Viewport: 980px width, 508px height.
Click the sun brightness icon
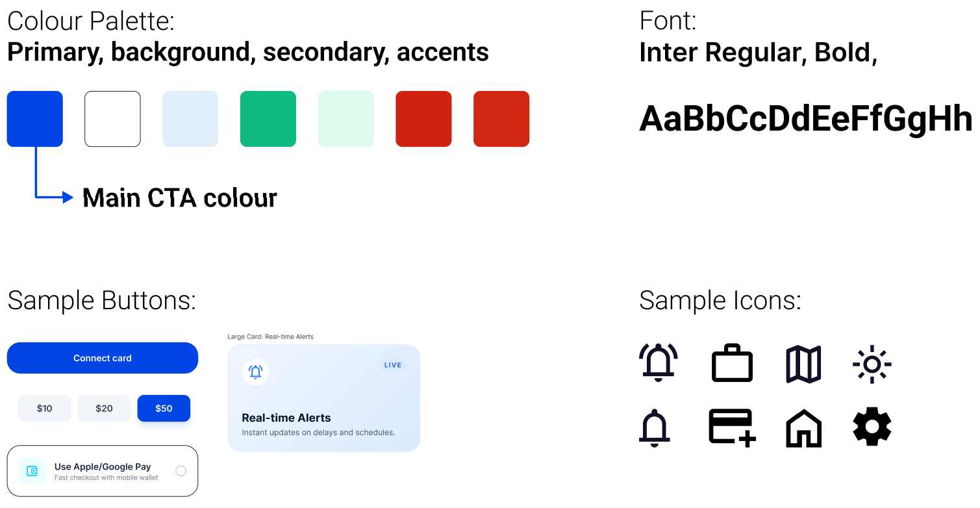click(x=872, y=364)
